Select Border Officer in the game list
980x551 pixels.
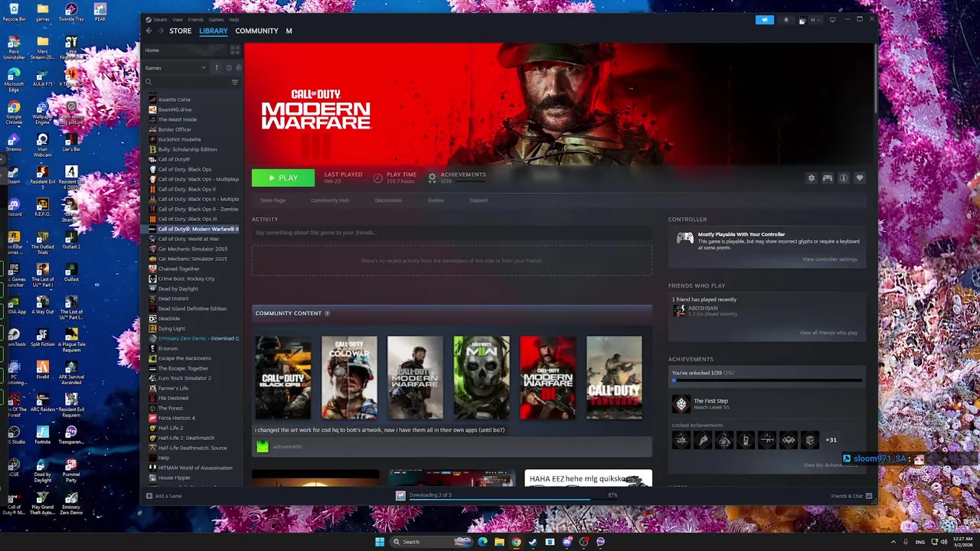click(175, 129)
